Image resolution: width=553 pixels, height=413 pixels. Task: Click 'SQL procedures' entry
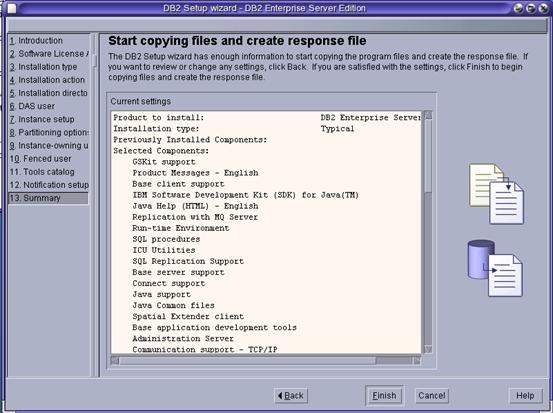(166, 239)
